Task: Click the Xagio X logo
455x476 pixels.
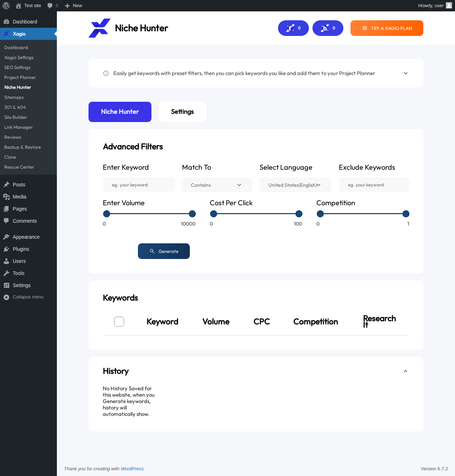Action: tap(100, 28)
